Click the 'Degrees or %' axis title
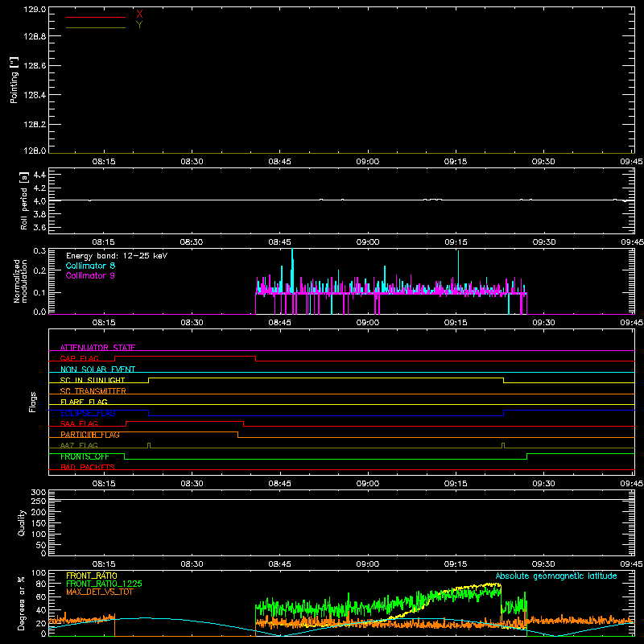Viewport: 644px width, 644px height. [x=22, y=603]
